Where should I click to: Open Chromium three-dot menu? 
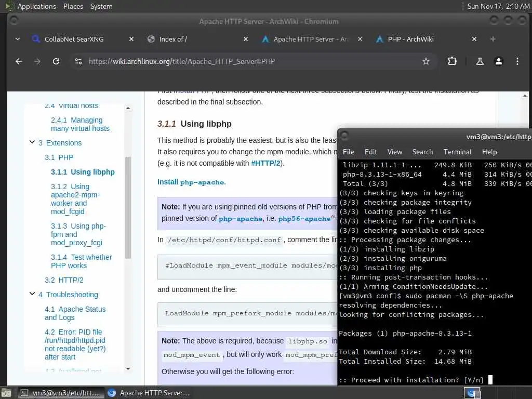coord(517,61)
